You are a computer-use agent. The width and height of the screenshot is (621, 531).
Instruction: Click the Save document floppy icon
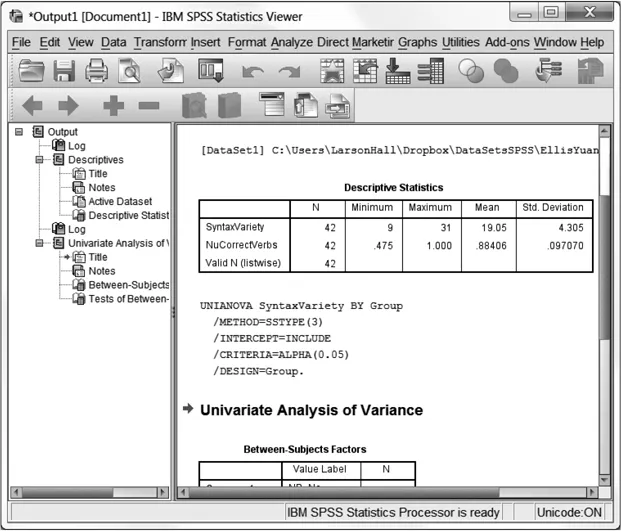click(x=65, y=69)
